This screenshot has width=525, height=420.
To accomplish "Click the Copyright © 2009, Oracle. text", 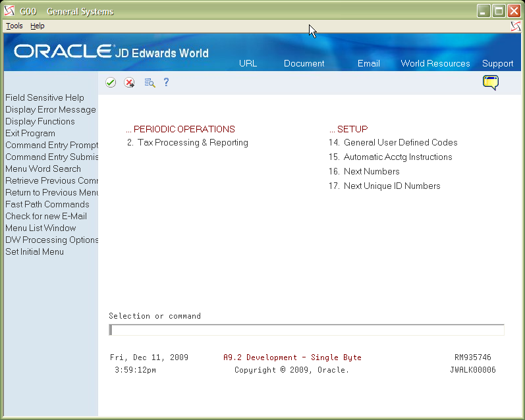I will click(x=292, y=370).
